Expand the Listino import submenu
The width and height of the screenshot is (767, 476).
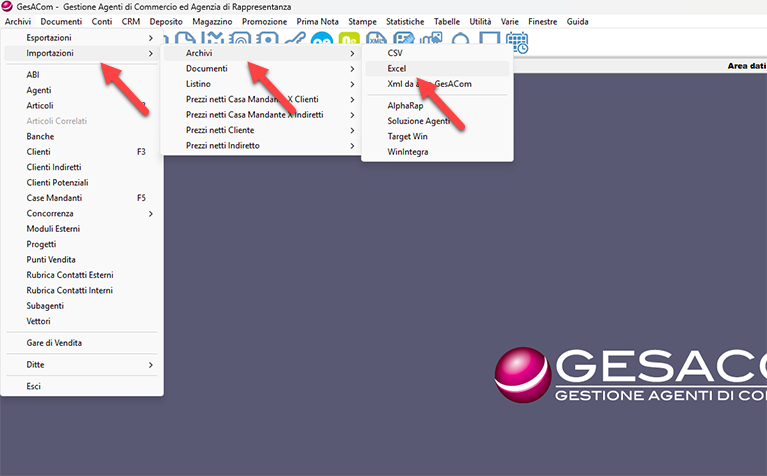pos(352,84)
